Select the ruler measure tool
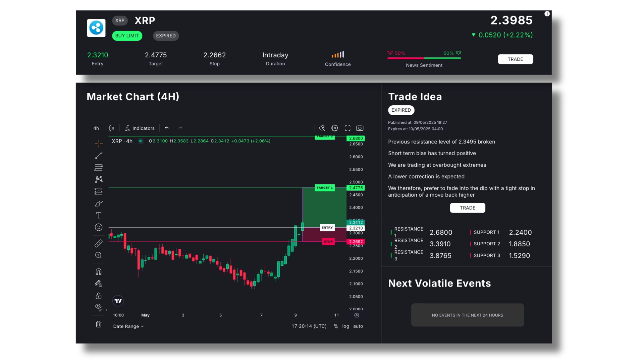Image resolution: width=644 pixels, height=362 pixels. [x=99, y=243]
